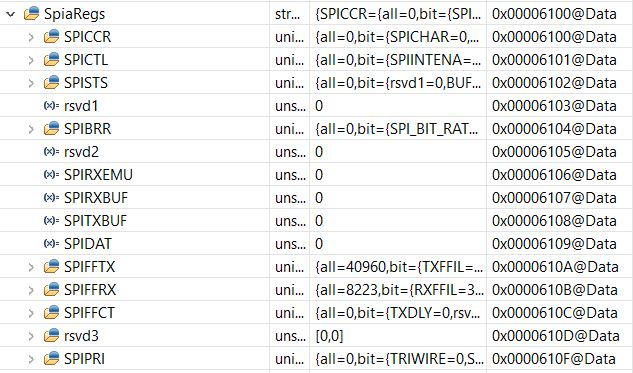Click the SPITXBUF variable icon
Viewport: 633px width, 373px height.
tap(51, 221)
